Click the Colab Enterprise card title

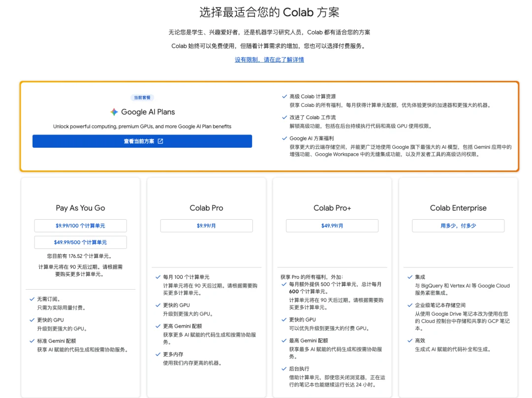click(458, 208)
